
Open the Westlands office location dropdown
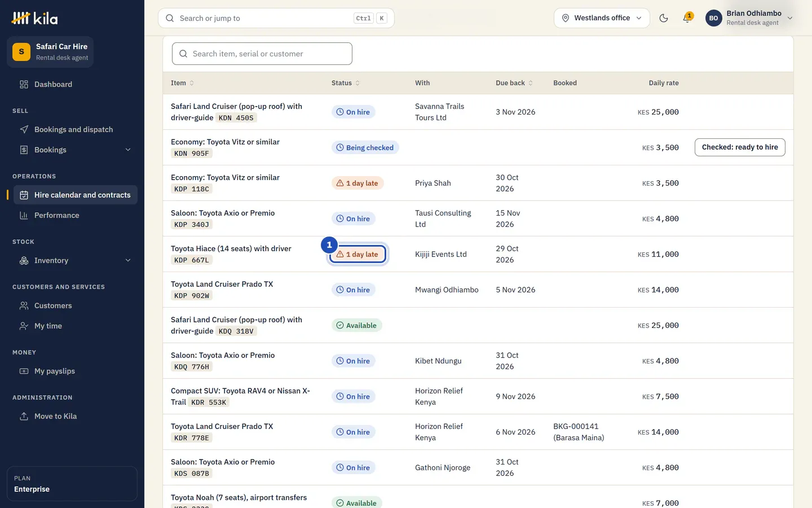(602, 18)
